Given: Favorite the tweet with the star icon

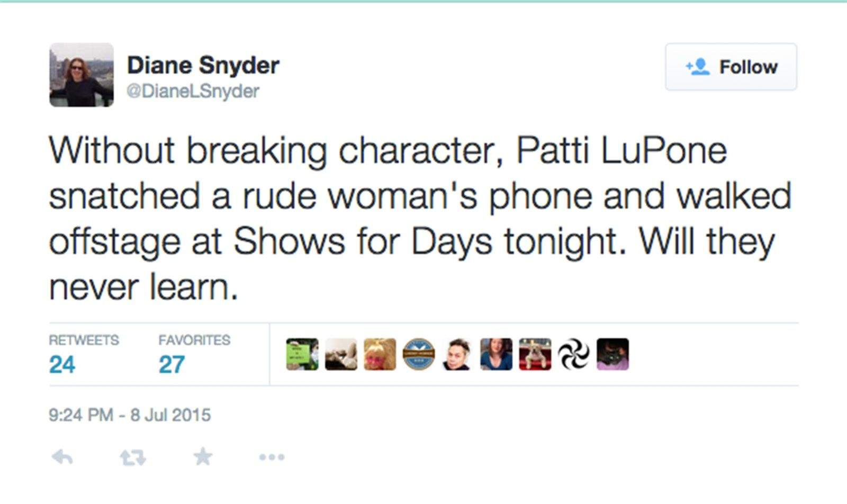Looking at the screenshot, I should pos(203,456).
